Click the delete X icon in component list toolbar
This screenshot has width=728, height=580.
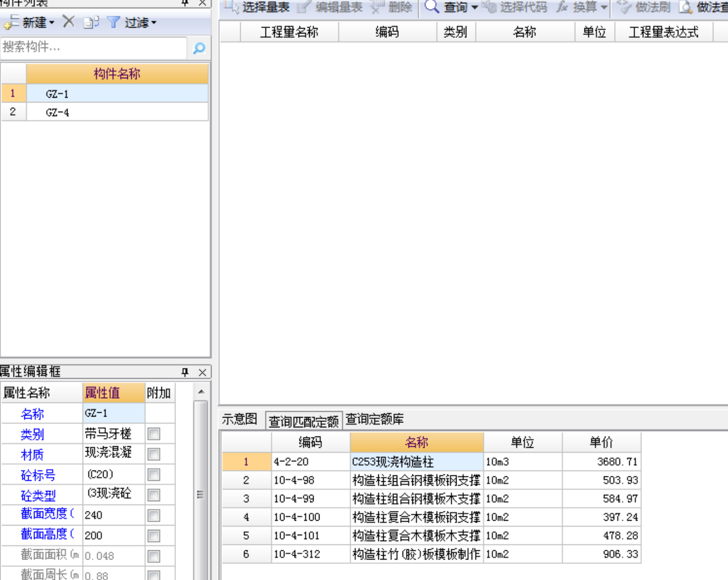click(69, 22)
